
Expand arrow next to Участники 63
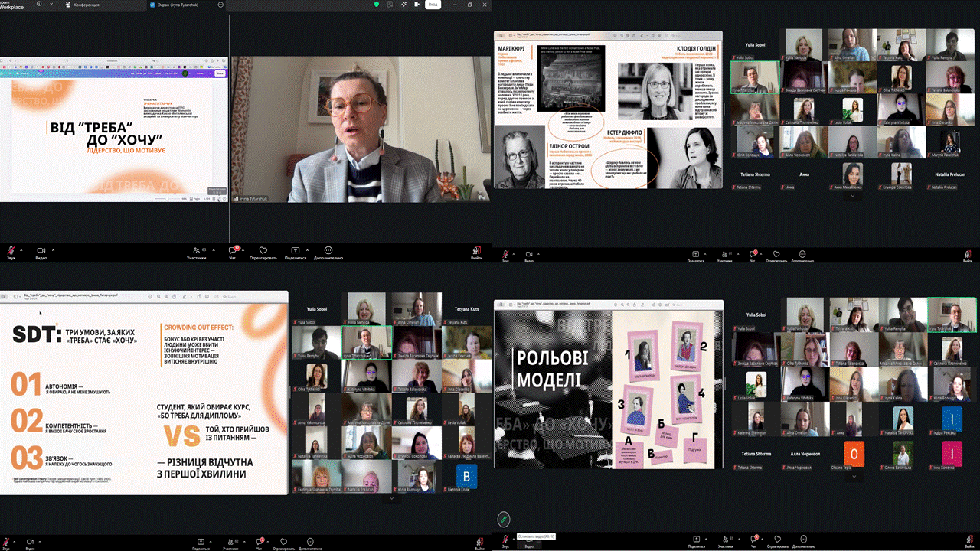pos(214,250)
